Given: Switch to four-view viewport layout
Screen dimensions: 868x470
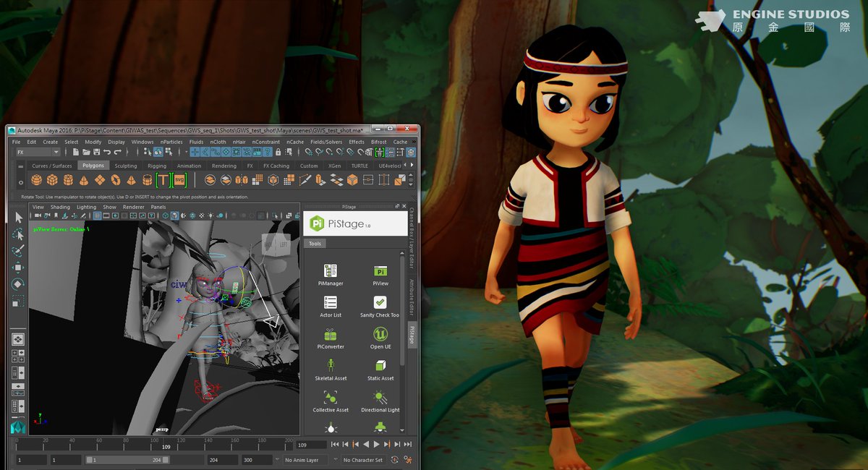Looking at the screenshot, I should (18, 356).
